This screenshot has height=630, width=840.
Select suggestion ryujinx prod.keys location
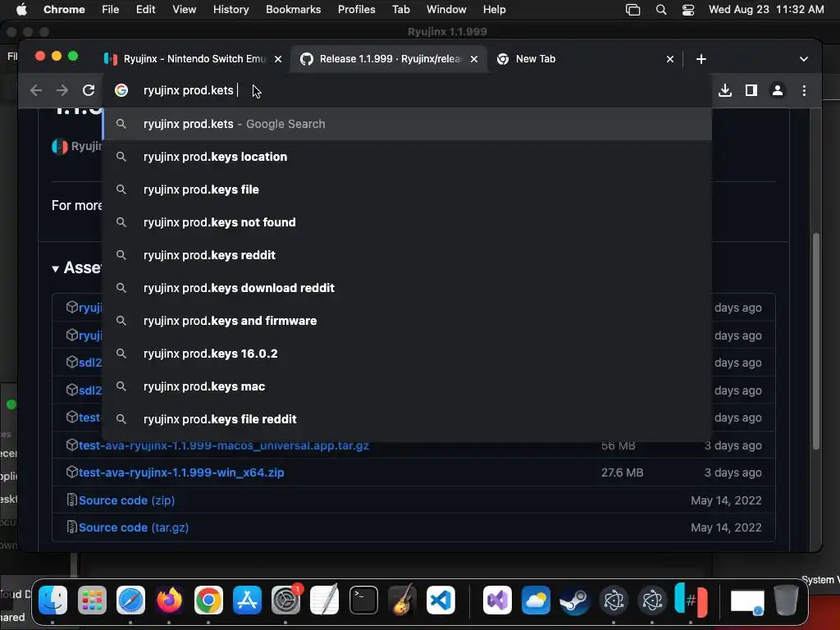tap(407, 157)
